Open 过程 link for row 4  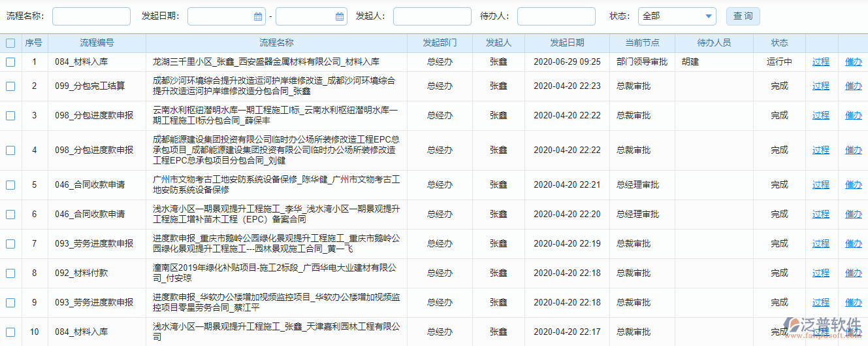click(x=821, y=150)
